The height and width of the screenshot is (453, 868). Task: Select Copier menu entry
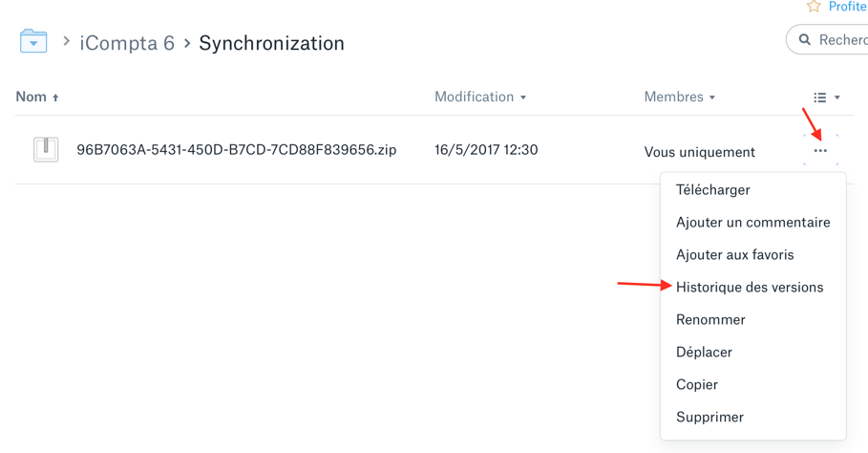coord(697,385)
